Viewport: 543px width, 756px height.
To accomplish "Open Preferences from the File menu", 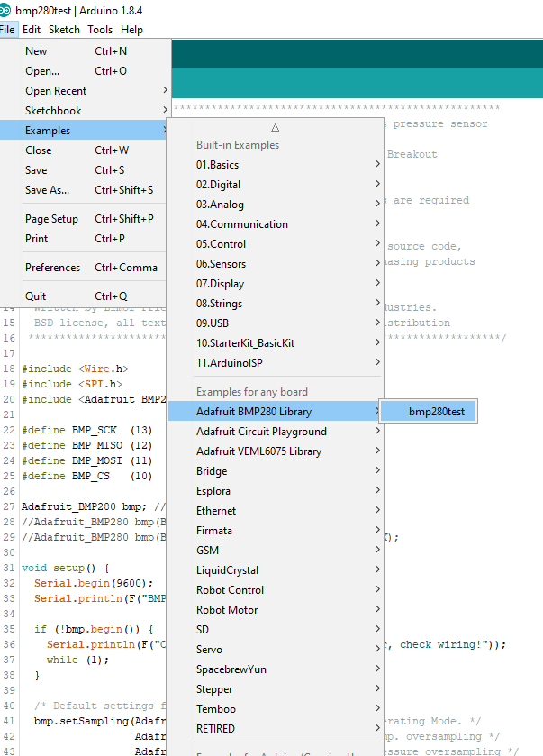I will point(84,267).
